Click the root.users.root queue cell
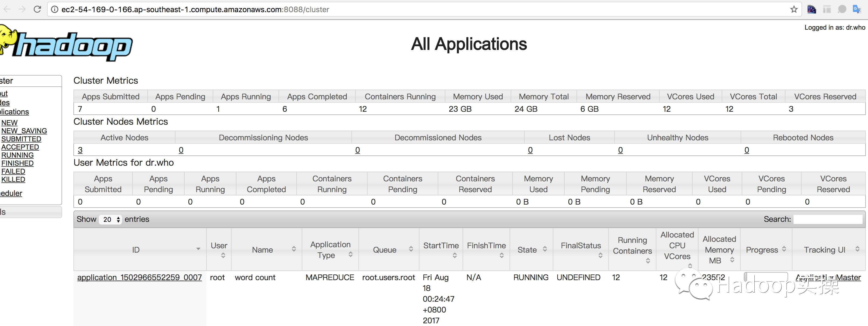The image size is (868, 326). pos(388,277)
